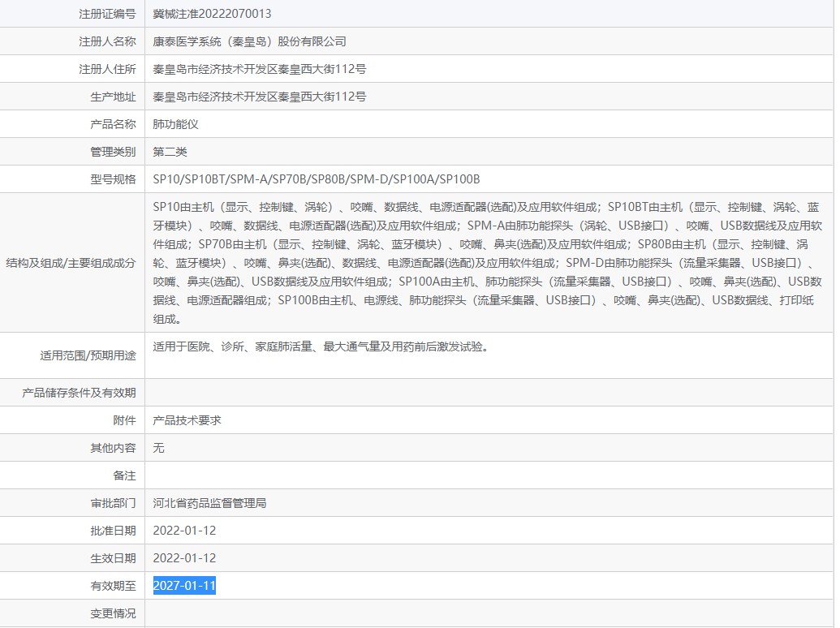Select the 注册人住所 label
Viewport: 840px width, 628px height.
107,69
